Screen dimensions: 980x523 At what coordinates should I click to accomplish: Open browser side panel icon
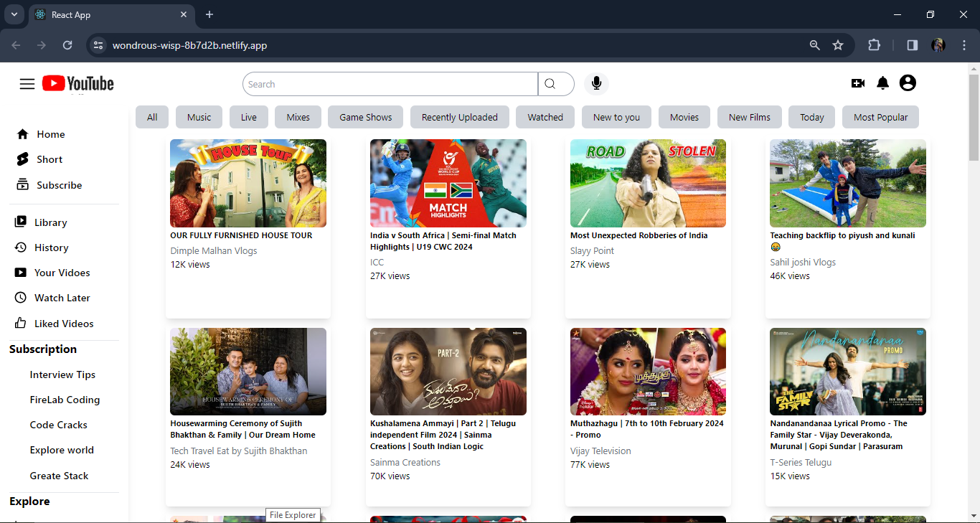(x=913, y=45)
